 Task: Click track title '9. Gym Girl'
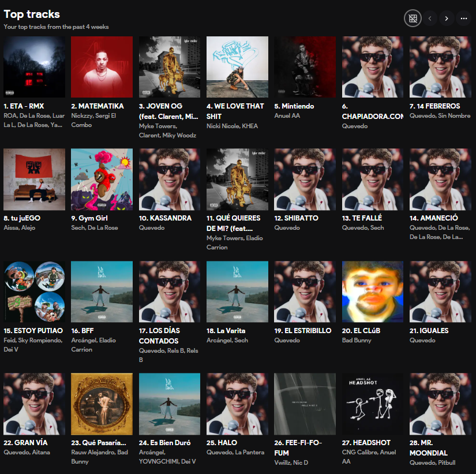tap(89, 218)
